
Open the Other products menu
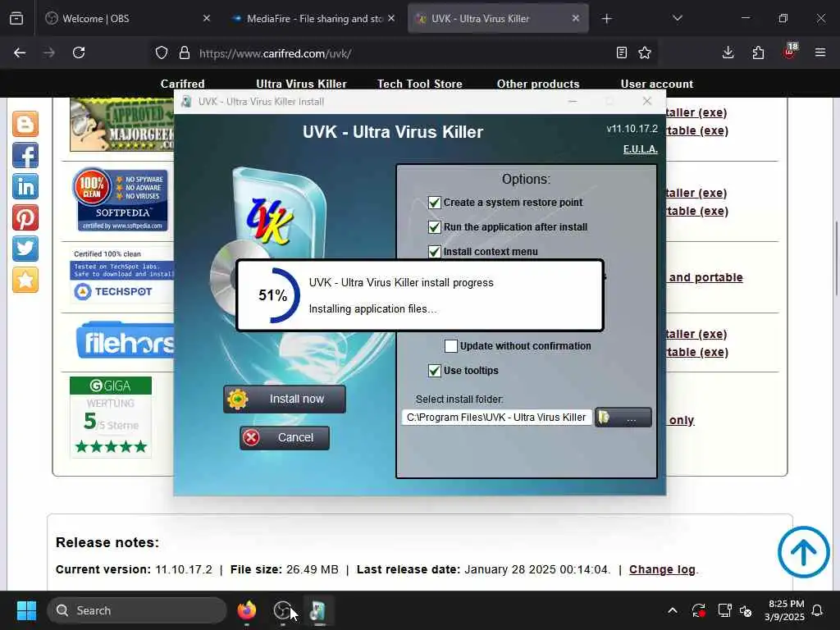point(538,84)
